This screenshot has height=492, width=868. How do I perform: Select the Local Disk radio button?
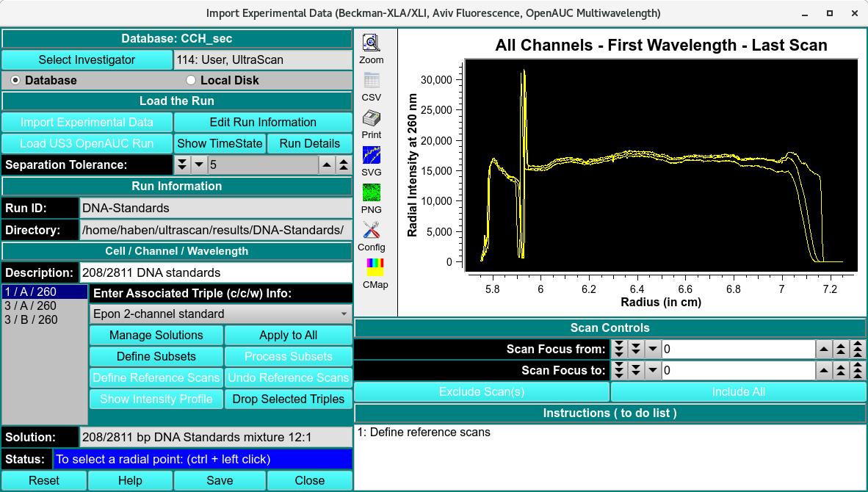(x=191, y=80)
